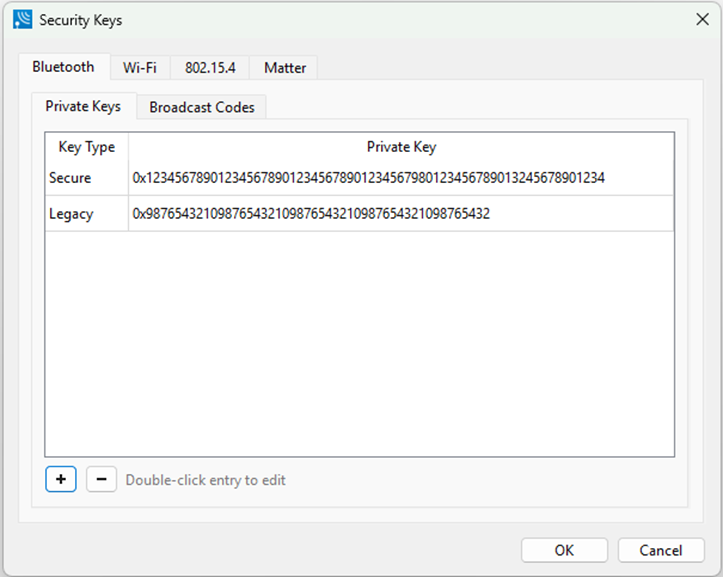This screenshot has width=723, height=577.
Task: Click the Private Key column header
Action: 401,147
